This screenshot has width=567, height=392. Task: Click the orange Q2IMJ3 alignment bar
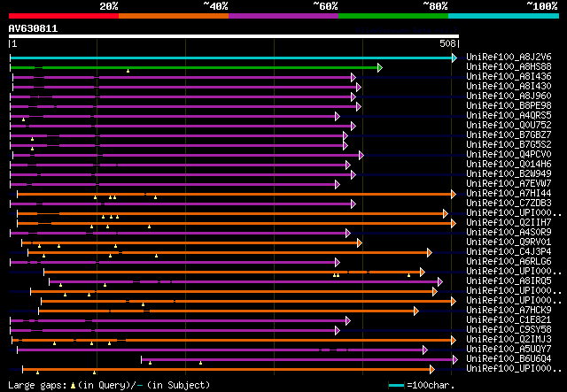[x=231, y=341]
